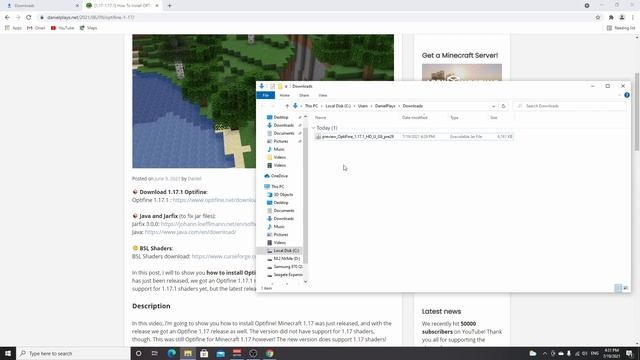640x360 pixels.
Task: Open the Chrome profile avatar icon
Action: pos(622,18)
